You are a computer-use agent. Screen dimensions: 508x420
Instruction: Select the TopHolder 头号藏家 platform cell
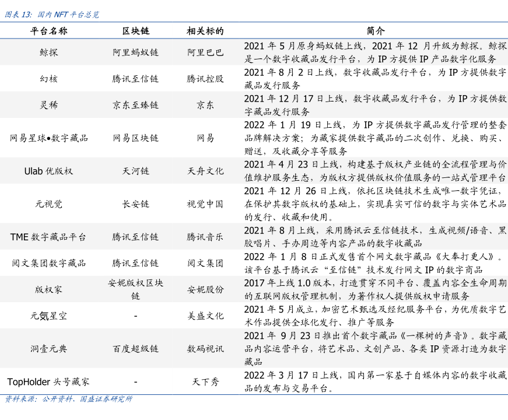click(x=49, y=382)
